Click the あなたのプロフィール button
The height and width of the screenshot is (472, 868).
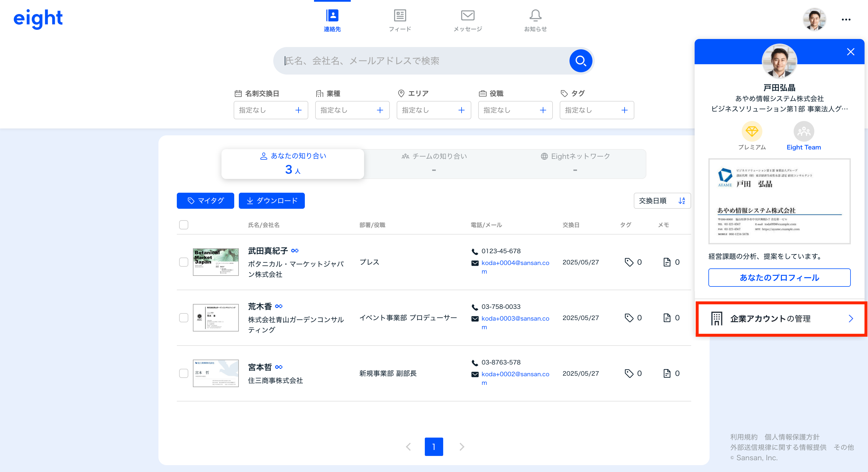779,278
